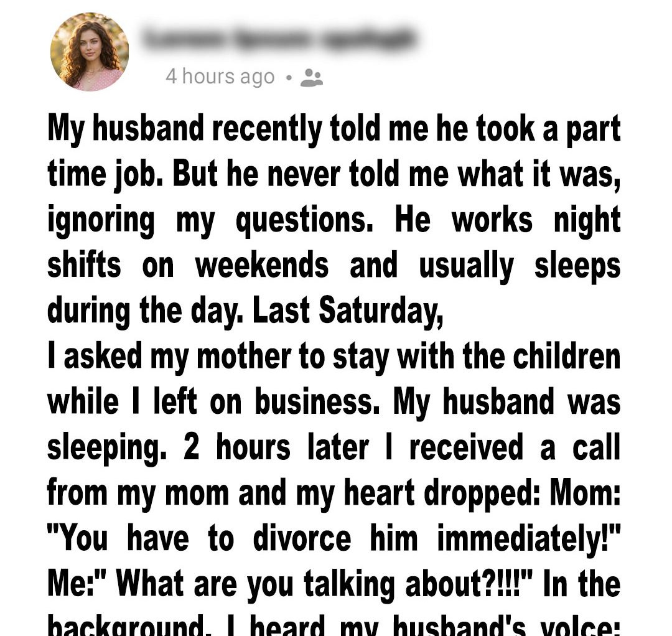The width and height of the screenshot is (672, 636).
Task: Click the text "ignoring my questions"
Action: (210, 220)
